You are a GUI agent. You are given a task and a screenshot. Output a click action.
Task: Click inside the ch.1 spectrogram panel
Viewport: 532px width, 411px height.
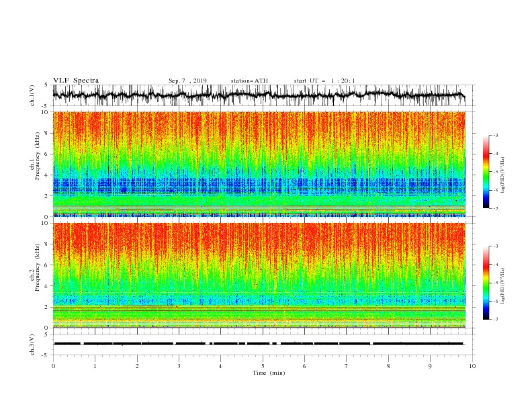(259, 164)
